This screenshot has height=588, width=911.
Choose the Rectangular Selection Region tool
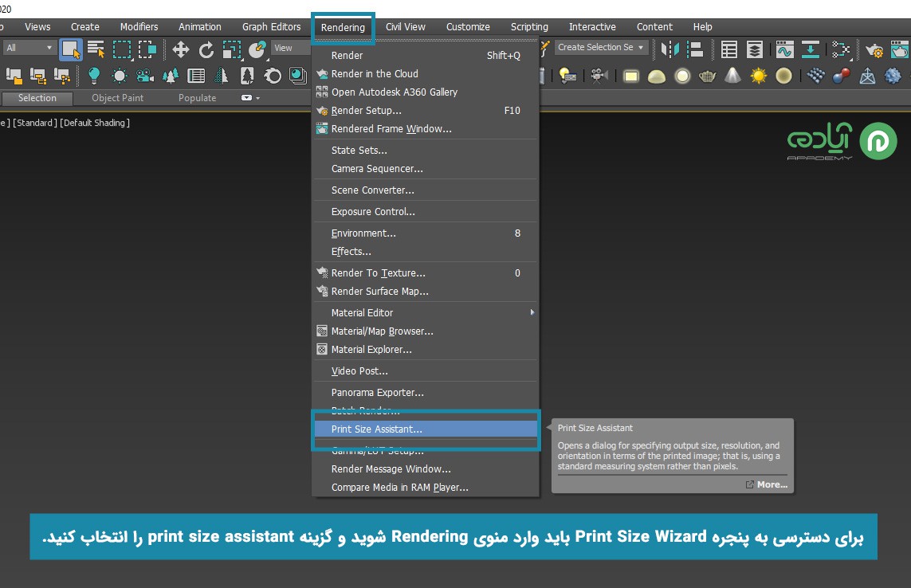[122, 49]
